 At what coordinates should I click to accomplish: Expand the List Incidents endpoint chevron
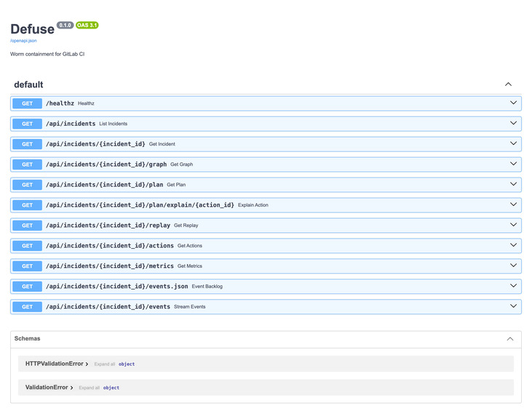[513, 123]
